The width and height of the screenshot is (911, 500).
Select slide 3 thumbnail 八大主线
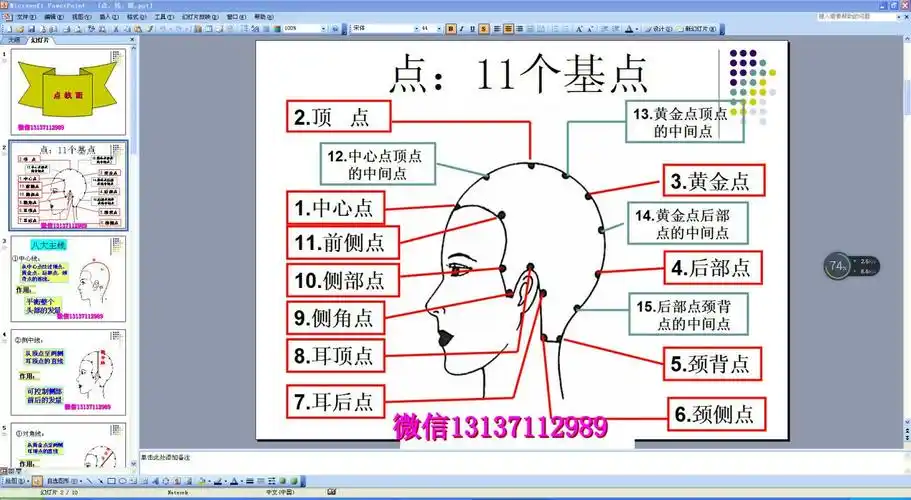pos(69,278)
